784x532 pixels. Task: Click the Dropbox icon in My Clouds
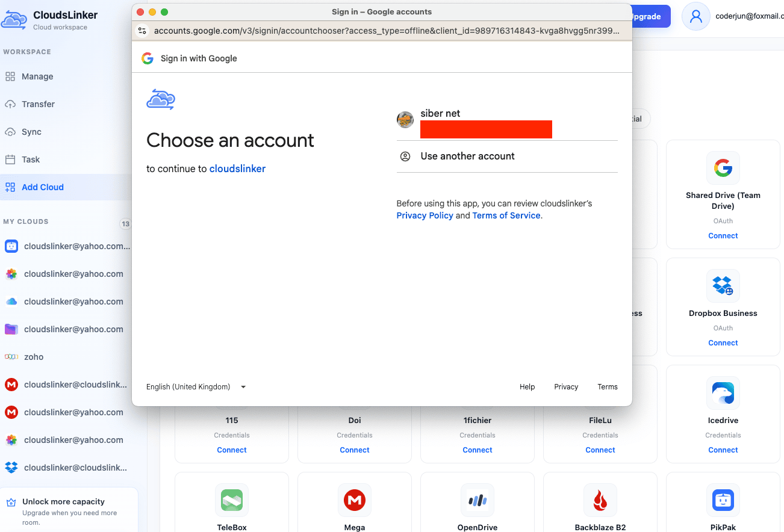(11, 468)
